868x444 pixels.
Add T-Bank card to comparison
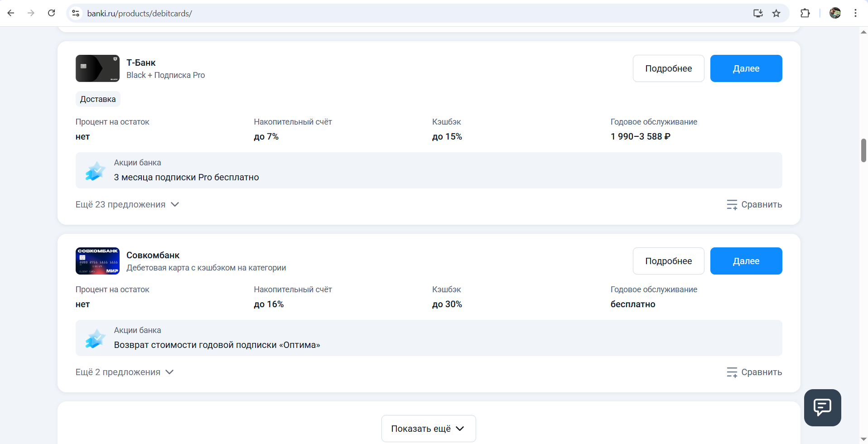[754, 204]
